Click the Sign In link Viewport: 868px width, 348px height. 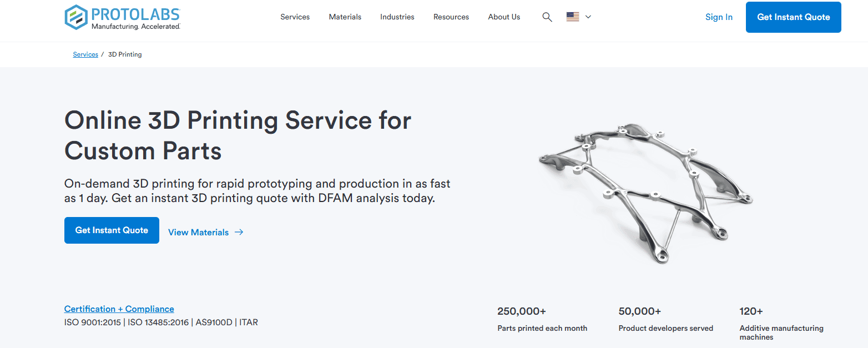[x=719, y=17]
